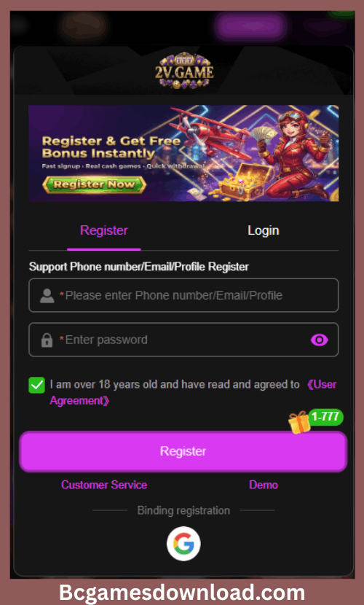Screen dimensions: 364x605
Task: Click the red airplane in banner
Action: [x=210, y=130]
